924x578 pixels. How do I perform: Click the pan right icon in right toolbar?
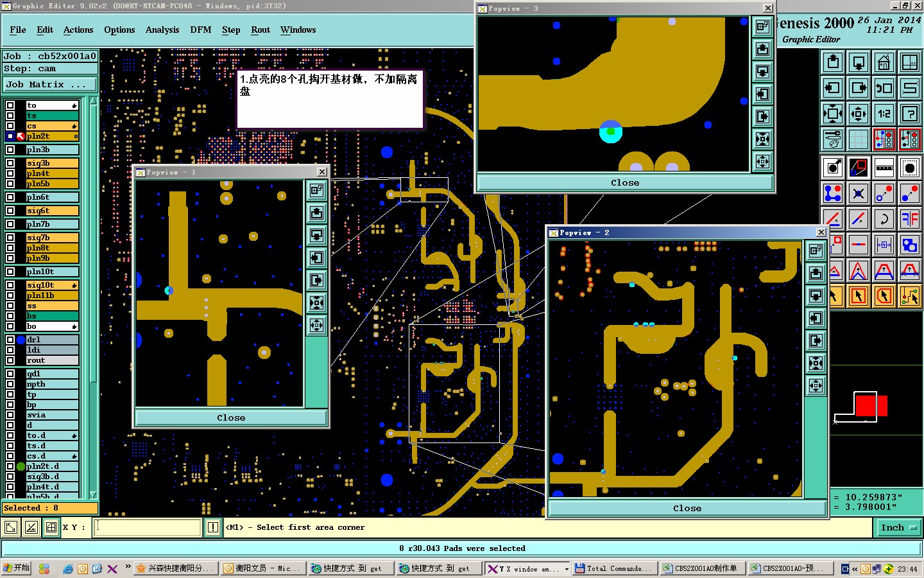[x=859, y=88]
